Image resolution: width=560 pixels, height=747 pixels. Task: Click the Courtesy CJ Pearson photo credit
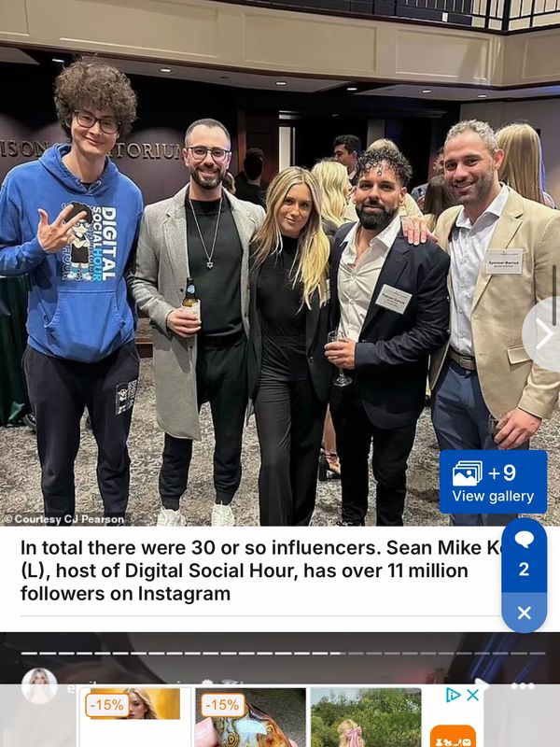point(64,519)
